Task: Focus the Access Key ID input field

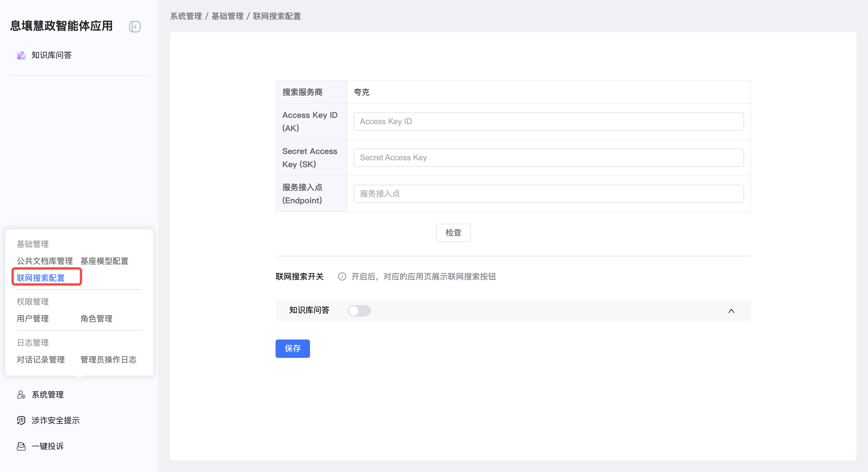Action: coord(549,122)
